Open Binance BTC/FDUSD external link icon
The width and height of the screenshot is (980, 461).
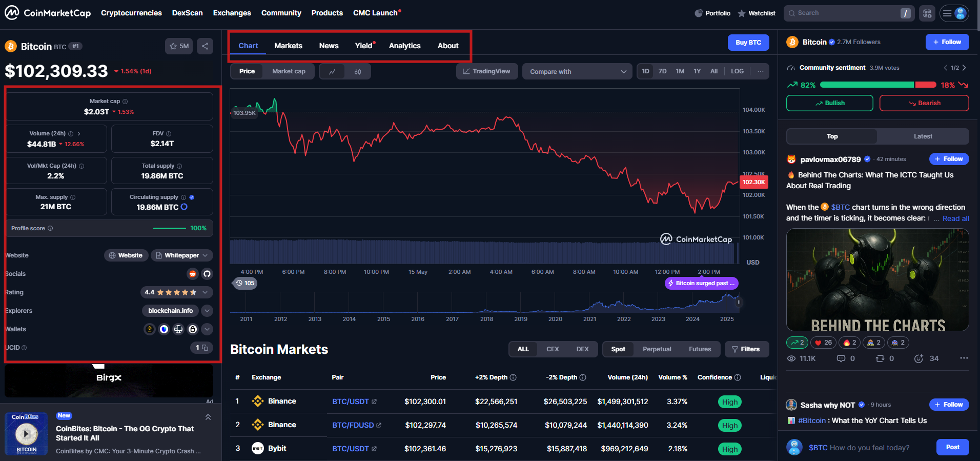click(379, 425)
